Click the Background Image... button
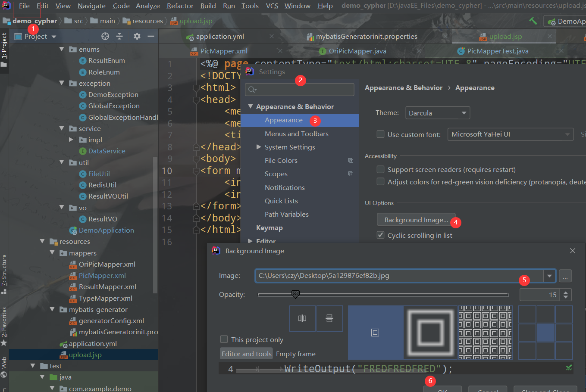This screenshot has height=392, width=586. (416, 220)
